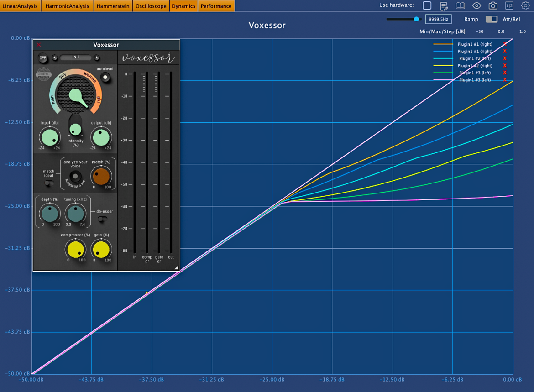Switch to the HarmonicAnalysis tab
Screen dimensions: 534x392
[67, 6]
